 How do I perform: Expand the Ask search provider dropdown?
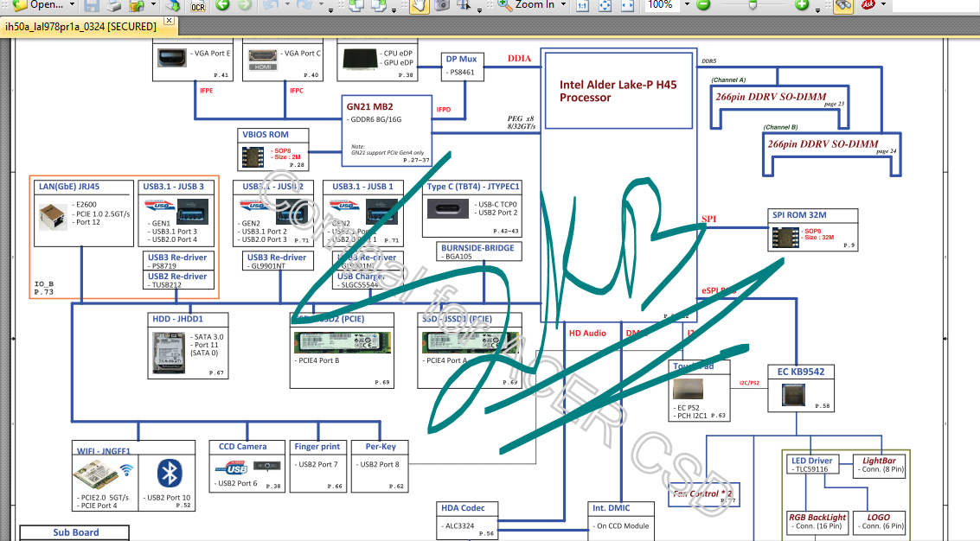(883, 5)
